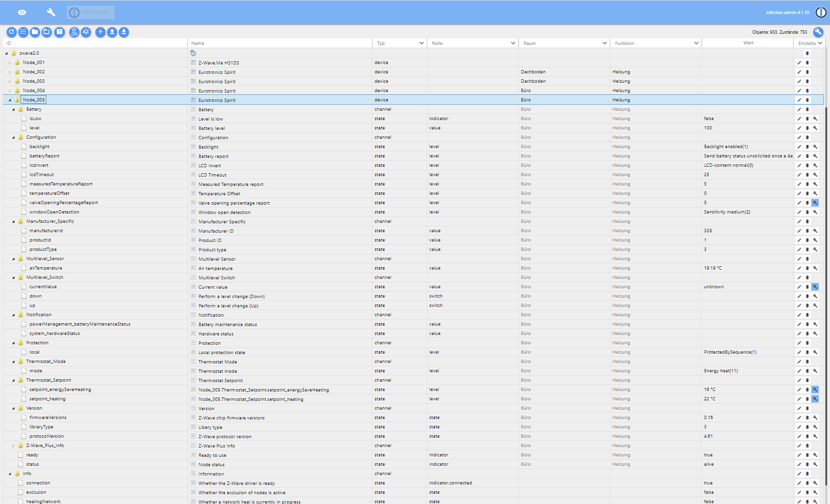This screenshot has height=504, width=830.
Task: Collapse the Battery channel folder
Action: 13,109
